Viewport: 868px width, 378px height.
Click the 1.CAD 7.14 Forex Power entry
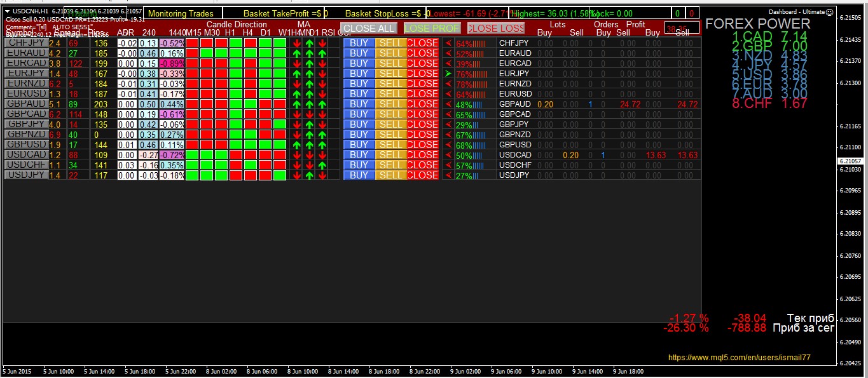(x=769, y=37)
